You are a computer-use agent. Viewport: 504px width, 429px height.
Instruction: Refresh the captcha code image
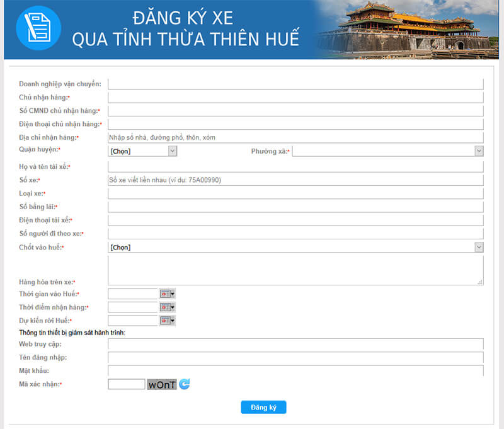(184, 383)
